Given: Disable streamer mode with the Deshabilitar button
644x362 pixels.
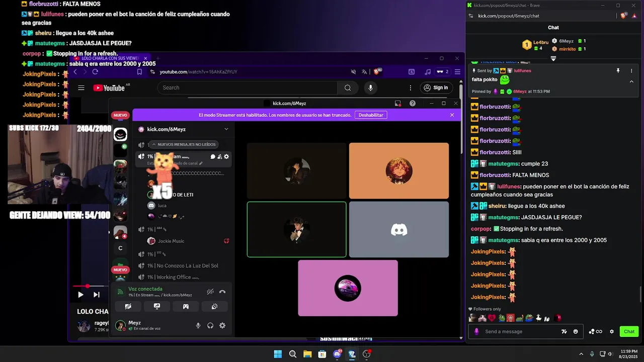Looking at the screenshot, I should point(371,115).
